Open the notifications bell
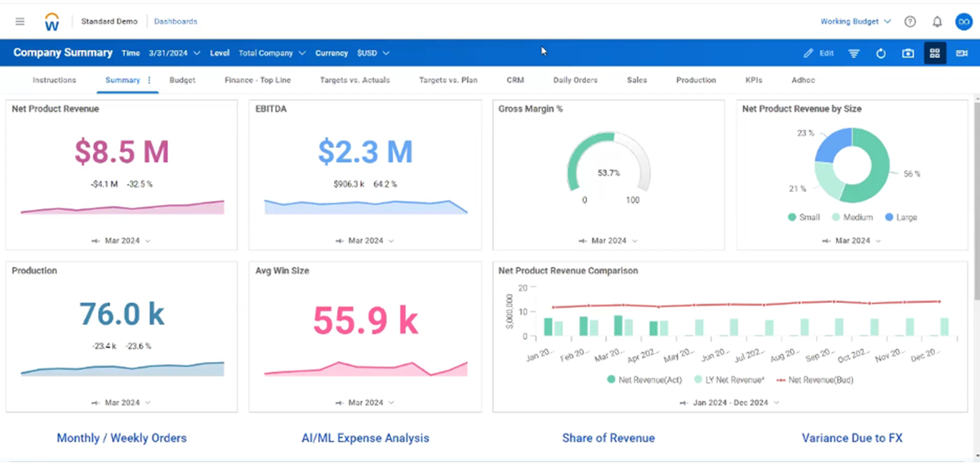The image size is (980, 463). pyautogui.click(x=937, y=21)
